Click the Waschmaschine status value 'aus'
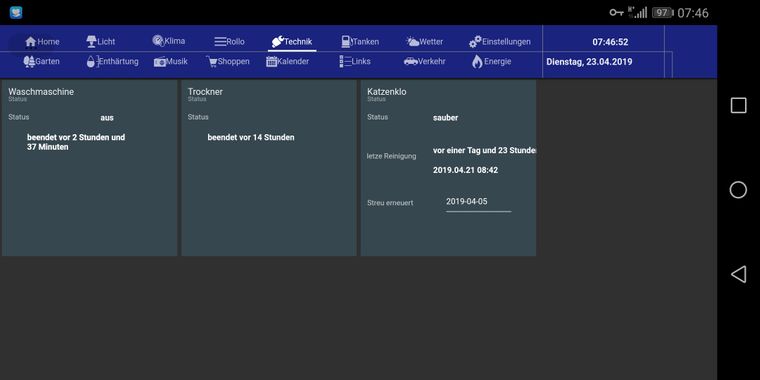 pyautogui.click(x=107, y=118)
